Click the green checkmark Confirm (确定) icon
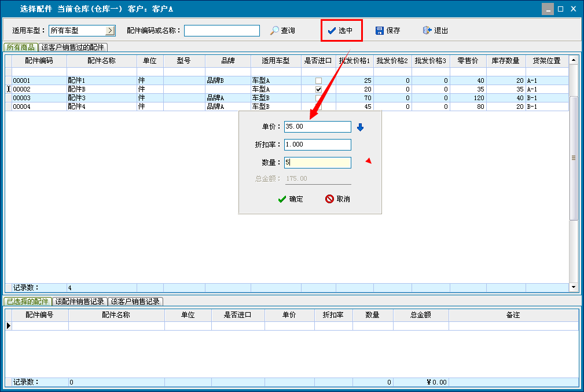 coord(282,199)
